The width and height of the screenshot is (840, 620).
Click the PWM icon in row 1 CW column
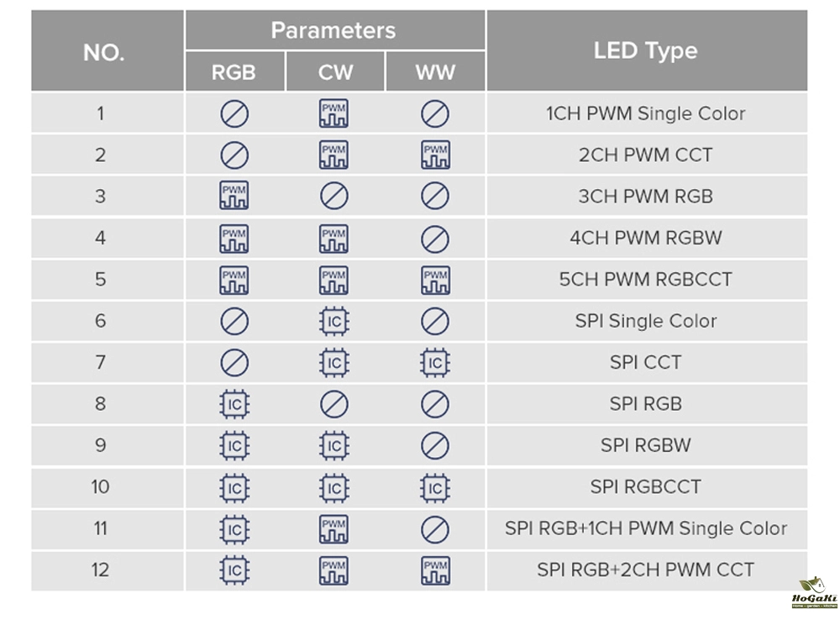[334, 113]
